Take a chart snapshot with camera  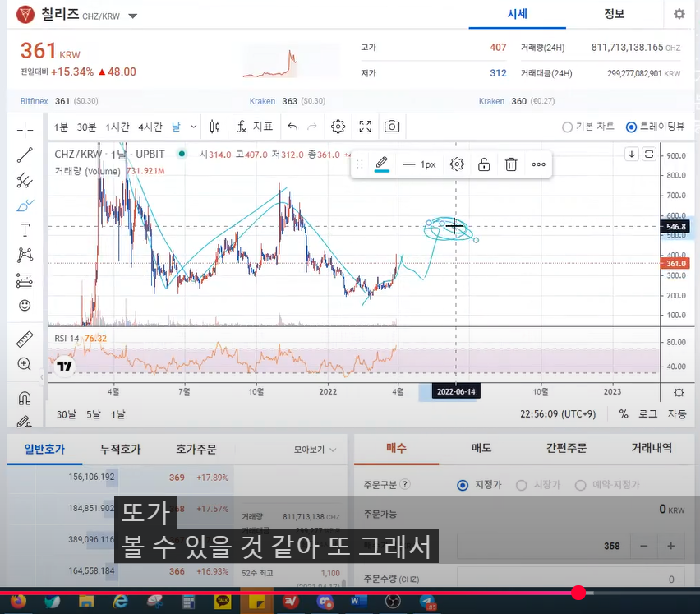[392, 127]
